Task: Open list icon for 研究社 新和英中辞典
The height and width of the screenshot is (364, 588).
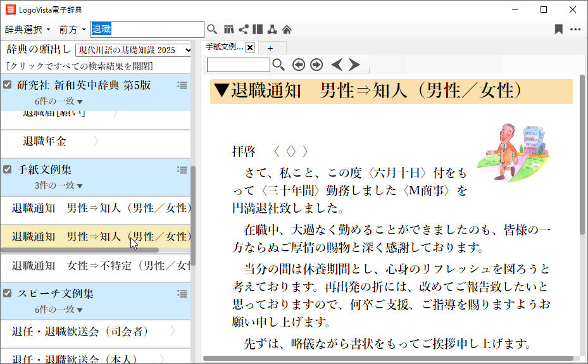Action: pyautogui.click(x=182, y=85)
